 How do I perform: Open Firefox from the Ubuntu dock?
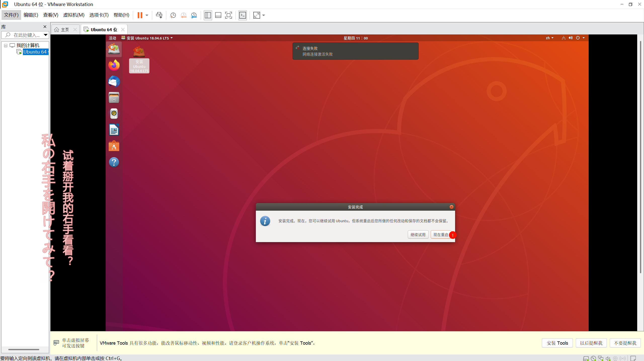114,65
